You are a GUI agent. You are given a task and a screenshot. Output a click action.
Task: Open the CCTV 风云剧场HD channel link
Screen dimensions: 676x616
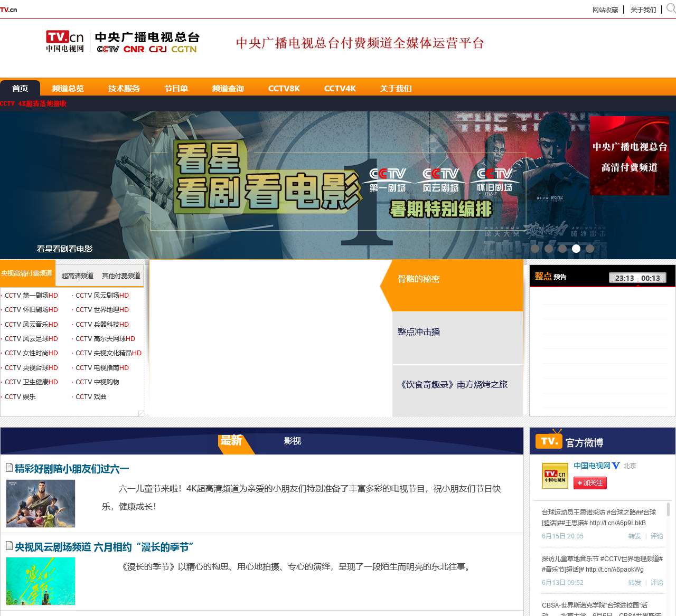pos(102,295)
